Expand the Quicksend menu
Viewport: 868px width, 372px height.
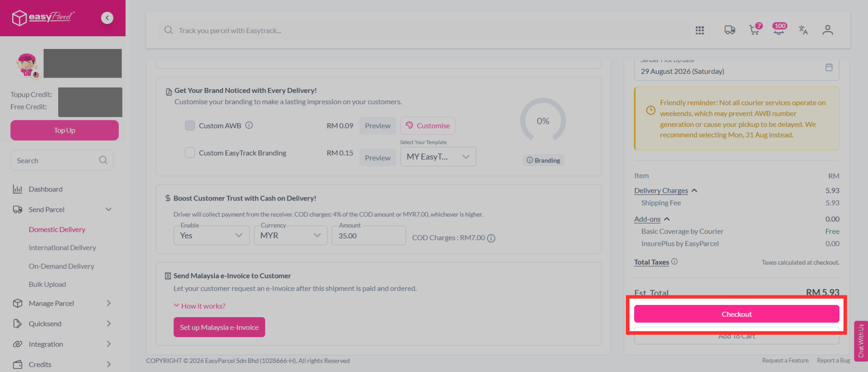pyautogui.click(x=109, y=323)
